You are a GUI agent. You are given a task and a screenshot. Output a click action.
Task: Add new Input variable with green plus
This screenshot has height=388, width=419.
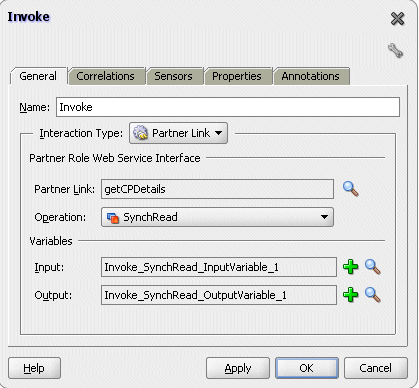coord(350,267)
